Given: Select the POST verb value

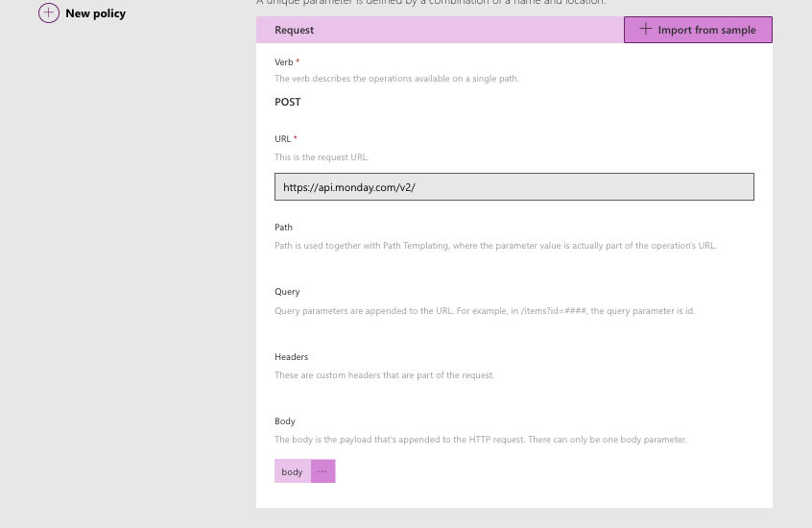Looking at the screenshot, I should (287, 102).
